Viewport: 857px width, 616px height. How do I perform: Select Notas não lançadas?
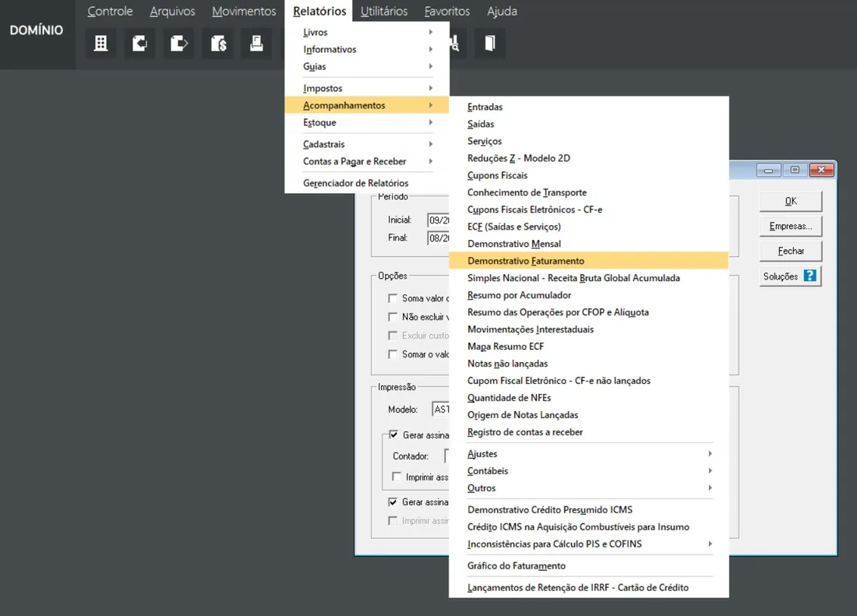pos(589,364)
